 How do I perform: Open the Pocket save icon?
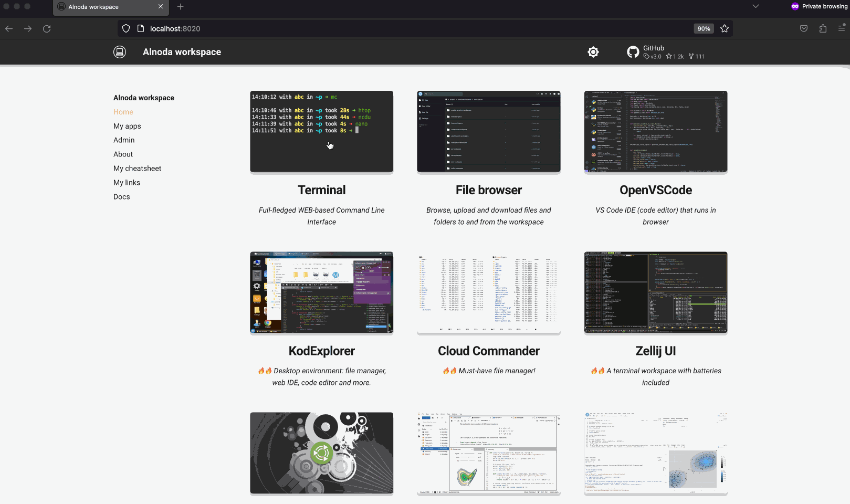pos(804,28)
